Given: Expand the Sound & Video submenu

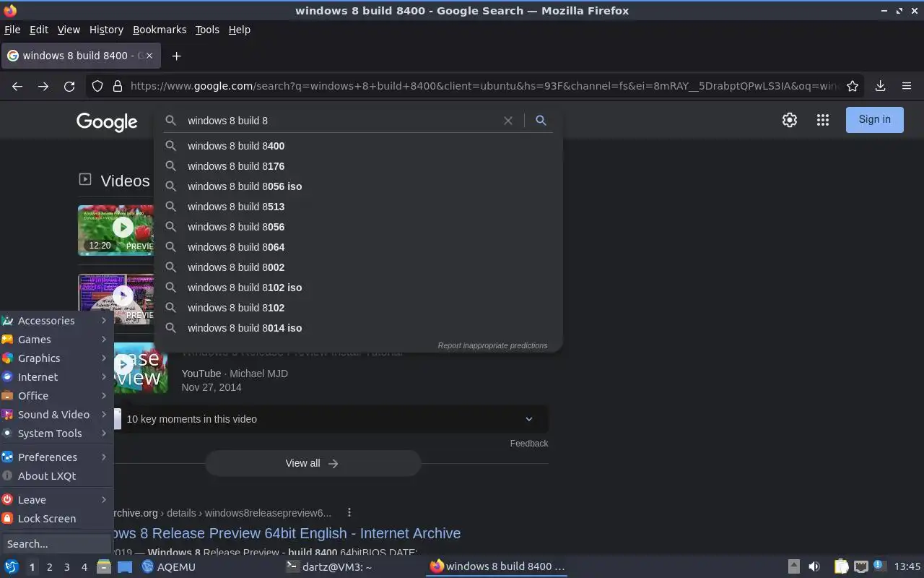Looking at the screenshot, I should point(56,414).
